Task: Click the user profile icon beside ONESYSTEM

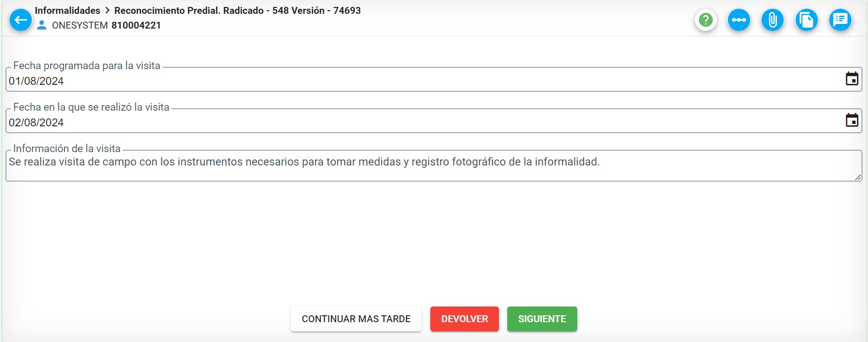Action: (x=41, y=25)
